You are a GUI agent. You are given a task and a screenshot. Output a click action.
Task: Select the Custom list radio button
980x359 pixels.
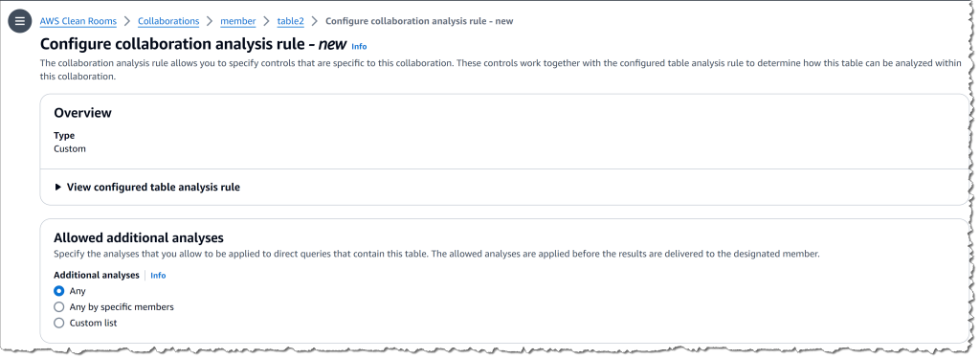pyautogui.click(x=59, y=324)
